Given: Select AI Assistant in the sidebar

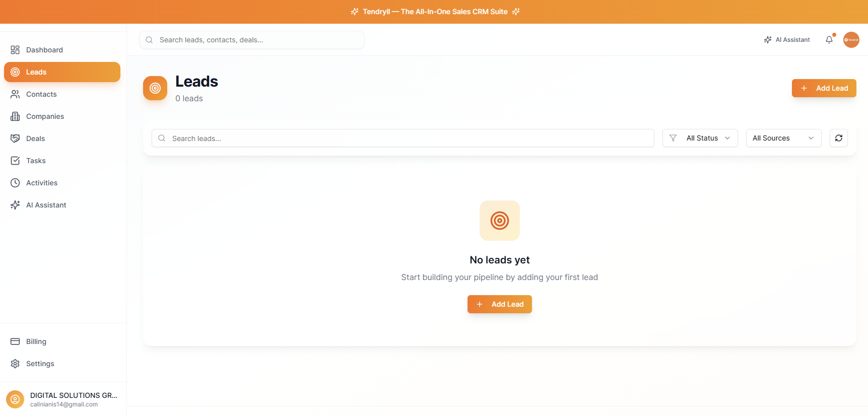Looking at the screenshot, I should pos(46,205).
